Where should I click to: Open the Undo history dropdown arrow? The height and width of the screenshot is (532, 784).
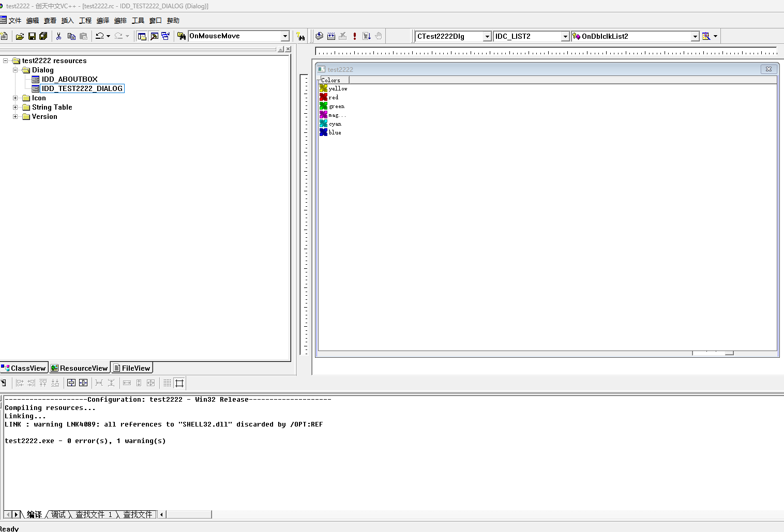[x=108, y=36]
